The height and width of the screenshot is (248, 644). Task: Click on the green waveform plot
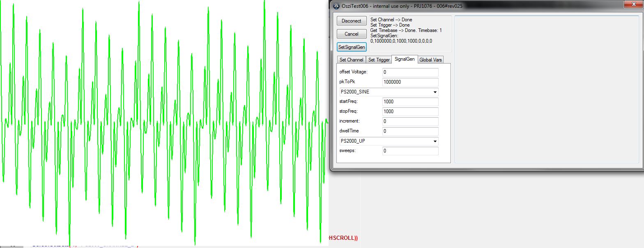click(x=164, y=123)
